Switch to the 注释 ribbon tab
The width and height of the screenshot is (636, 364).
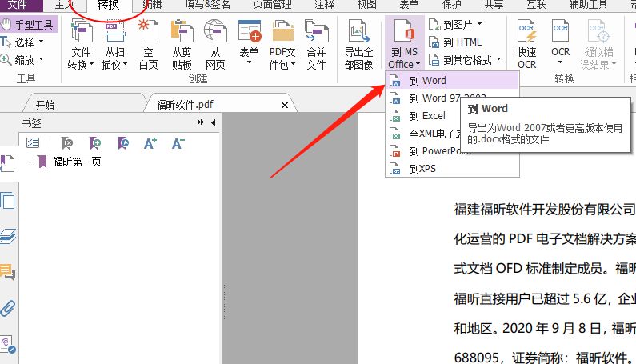pyautogui.click(x=324, y=5)
